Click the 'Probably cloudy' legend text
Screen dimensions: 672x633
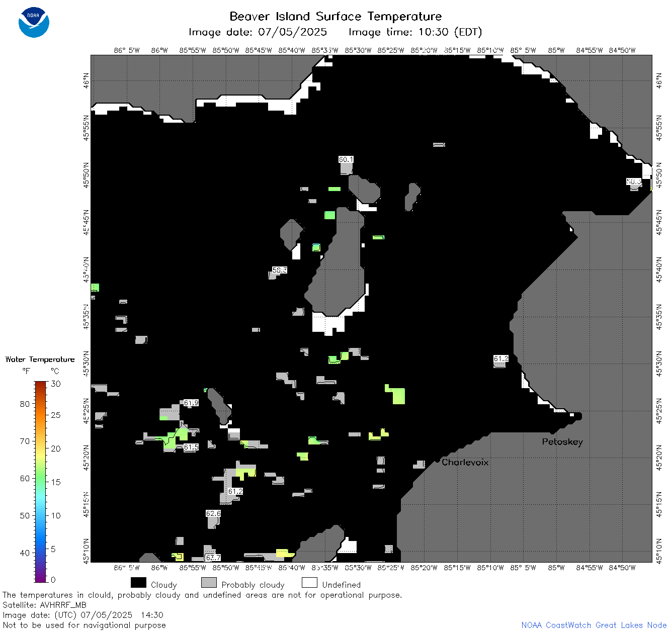click(253, 585)
